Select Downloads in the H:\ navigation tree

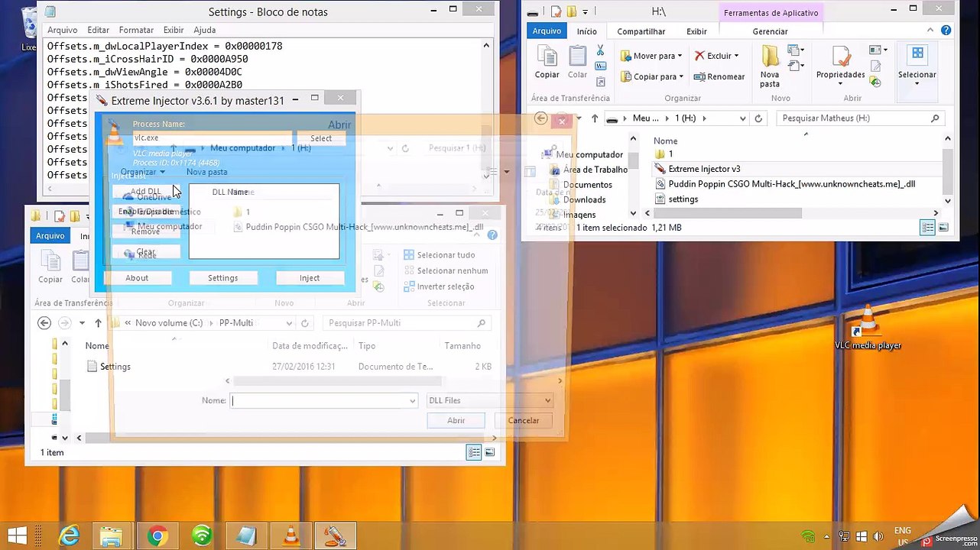pos(584,200)
